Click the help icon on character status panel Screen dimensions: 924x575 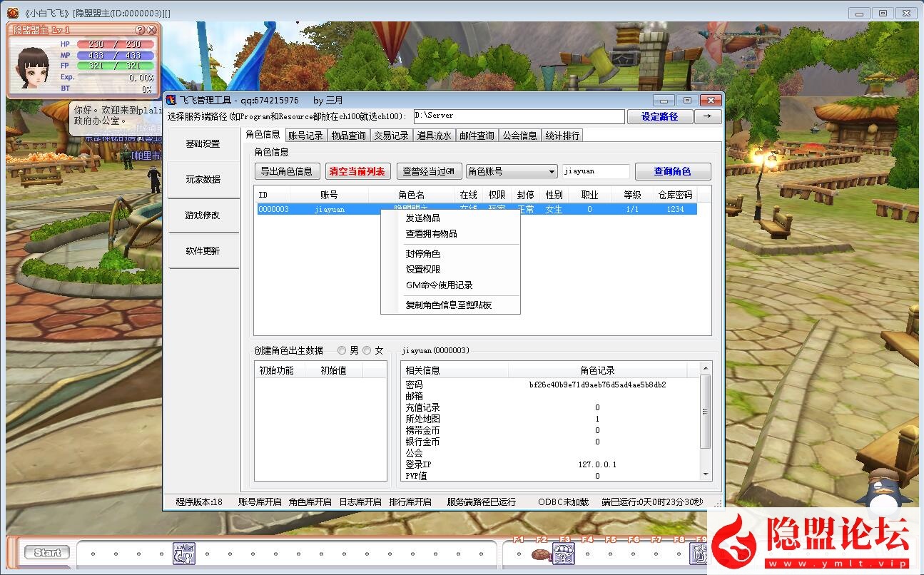[140, 30]
